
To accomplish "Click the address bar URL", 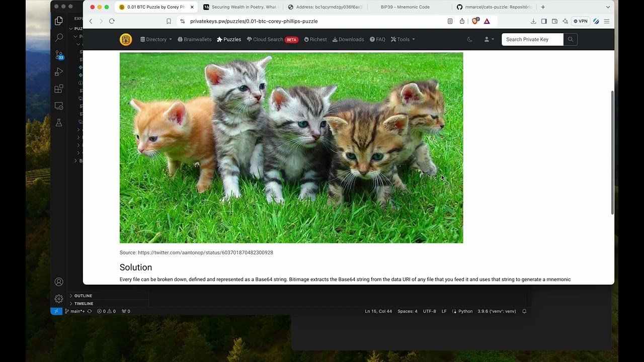I will coord(254,21).
